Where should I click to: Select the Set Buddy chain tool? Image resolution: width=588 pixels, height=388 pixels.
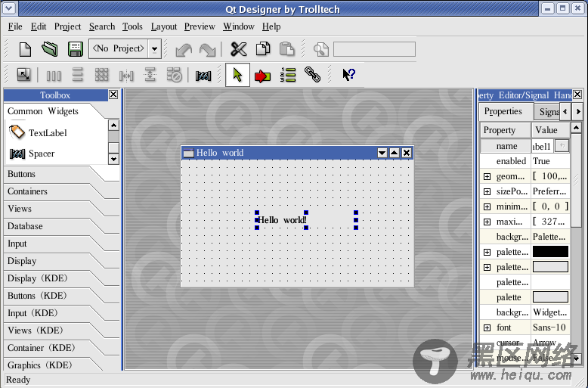(x=312, y=74)
